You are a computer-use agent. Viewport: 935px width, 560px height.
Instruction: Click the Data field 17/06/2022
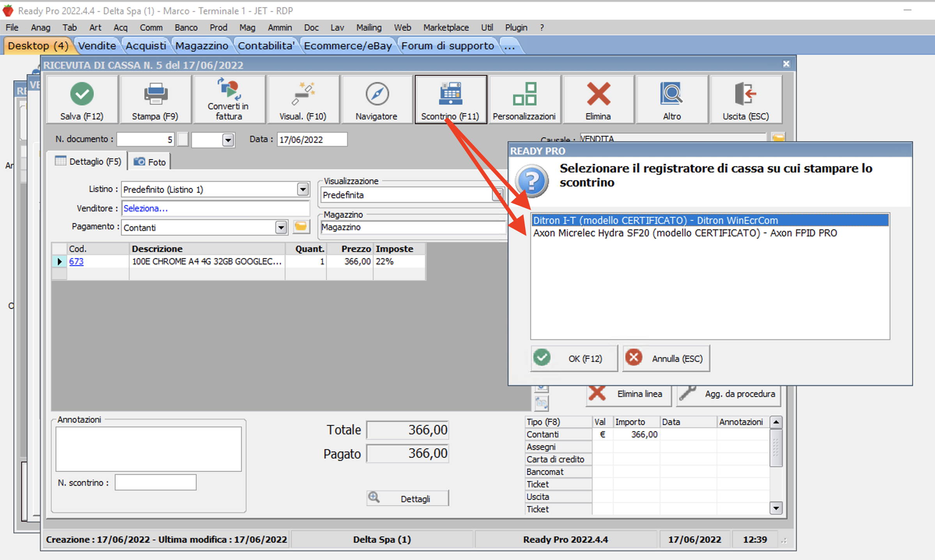click(312, 140)
